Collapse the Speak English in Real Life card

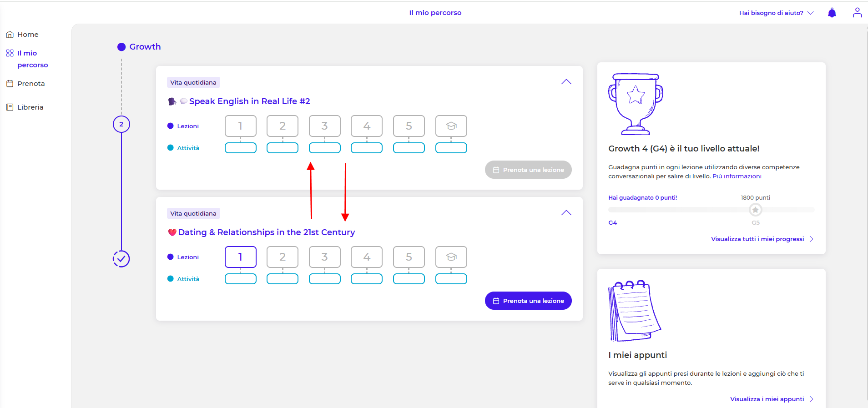point(566,82)
